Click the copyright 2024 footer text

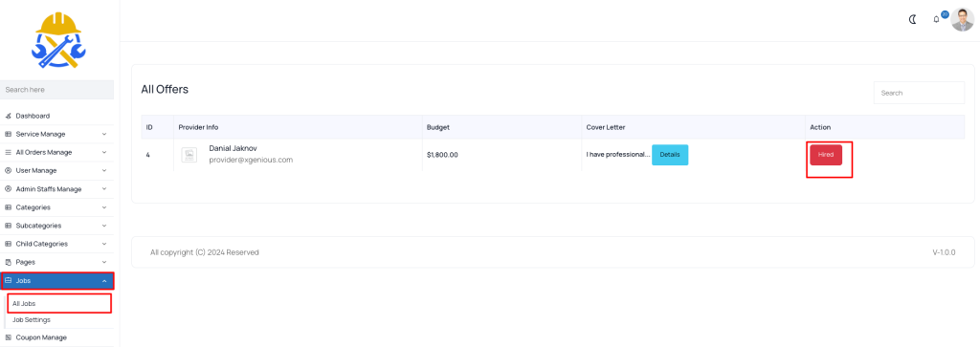coord(205,252)
